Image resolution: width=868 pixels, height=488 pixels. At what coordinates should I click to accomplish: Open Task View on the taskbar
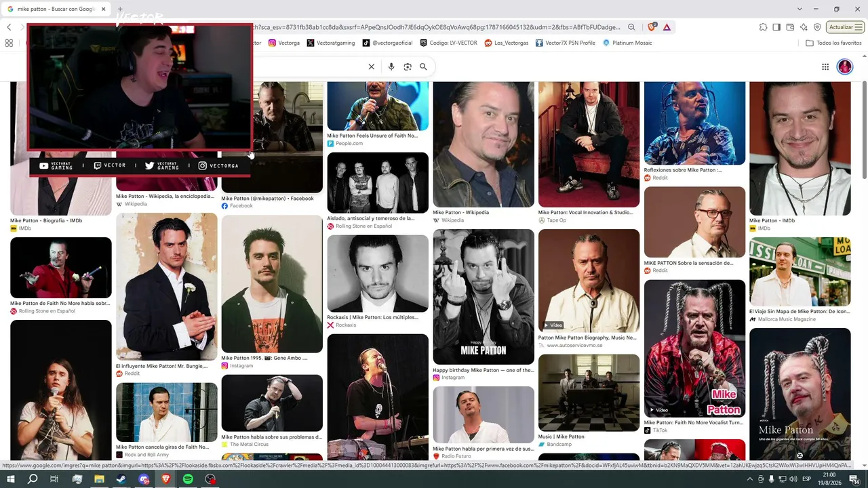click(x=54, y=479)
